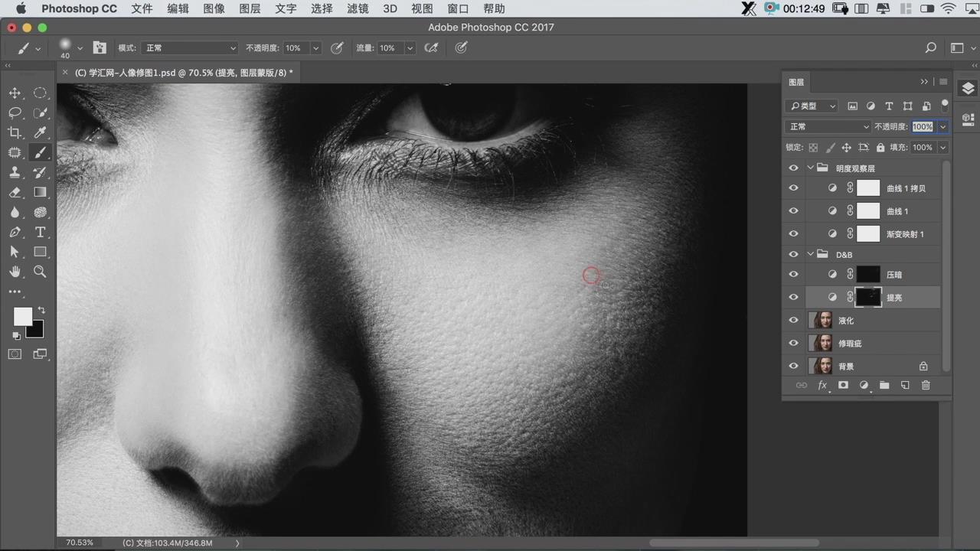Screen dimensions: 980x551
Task: Hide the 曲线 1 拷贝 layer
Action: 793,188
